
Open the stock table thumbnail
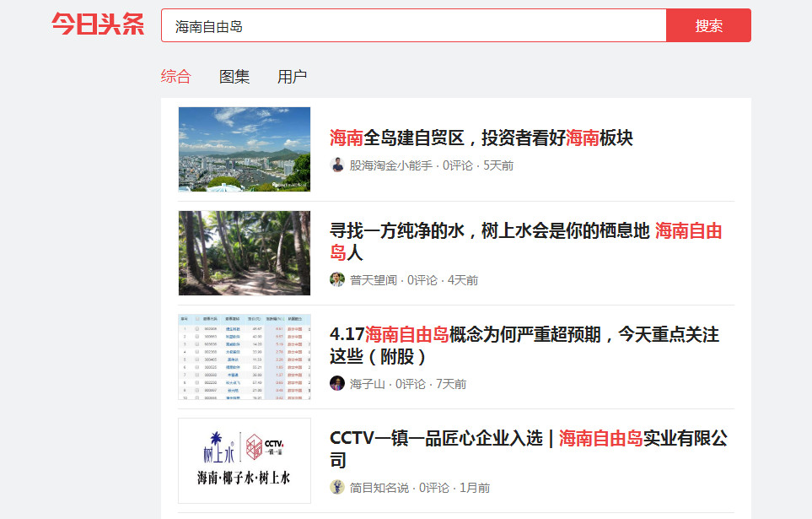245,357
